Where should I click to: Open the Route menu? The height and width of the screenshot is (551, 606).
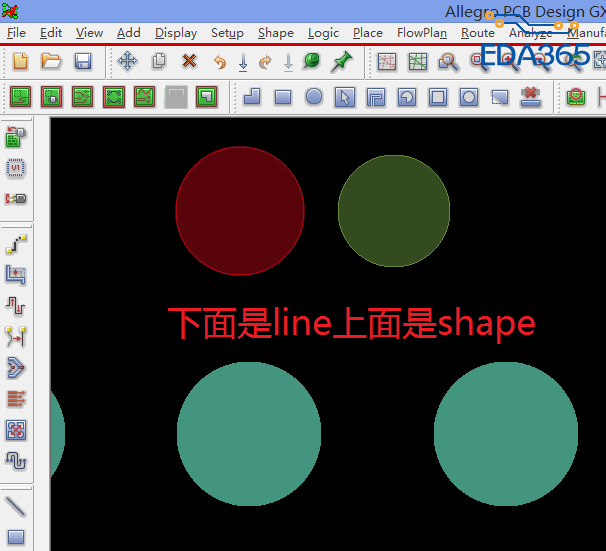click(478, 33)
